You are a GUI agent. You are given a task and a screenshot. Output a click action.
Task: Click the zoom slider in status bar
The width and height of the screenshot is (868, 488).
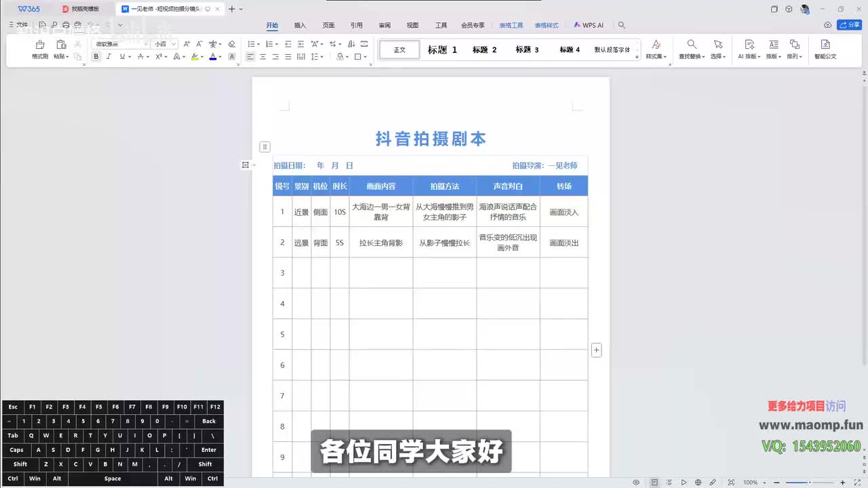[809, 483]
